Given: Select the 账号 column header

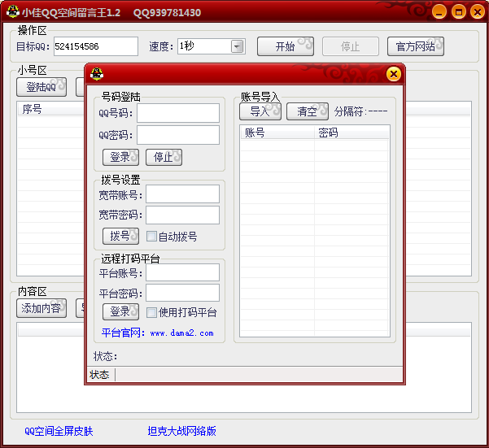Looking at the screenshot, I should click(x=277, y=133).
